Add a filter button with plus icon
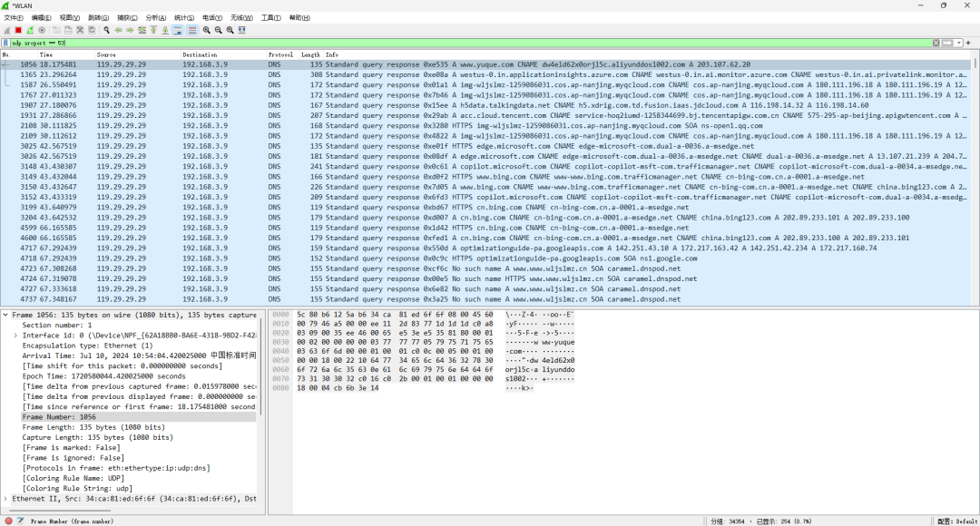980x526 pixels. coord(968,43)
